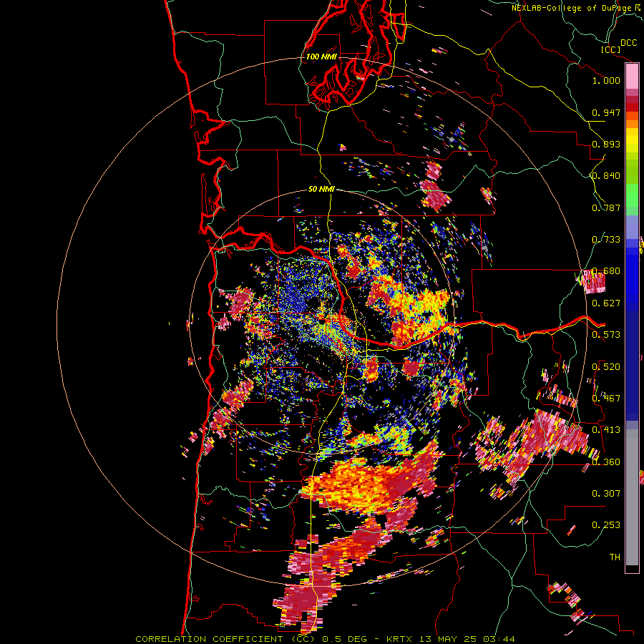Select the 0.253 scale value
This screenshot has height=644, width=644.
click(606, 525)
